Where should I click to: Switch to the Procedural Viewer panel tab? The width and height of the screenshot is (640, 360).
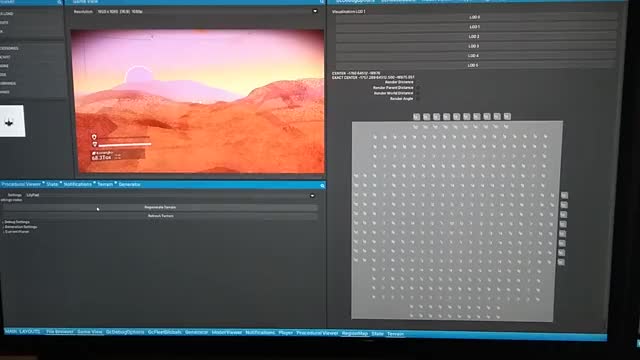(x=20, y=184)
